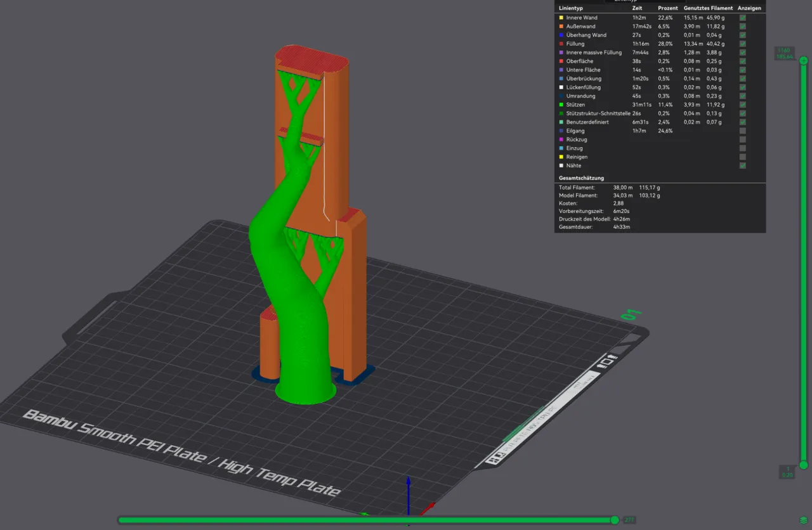
Task: Click the green Stützen color swatch
Action: point(561,105)
